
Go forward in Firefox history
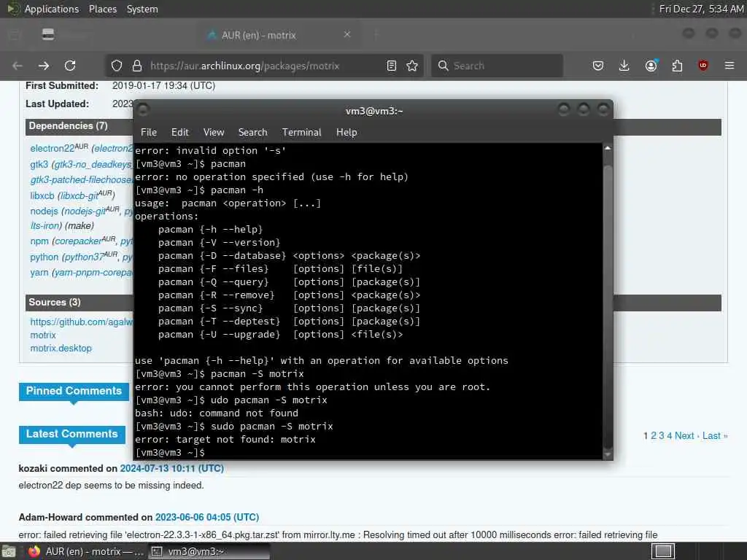[44, 66]
